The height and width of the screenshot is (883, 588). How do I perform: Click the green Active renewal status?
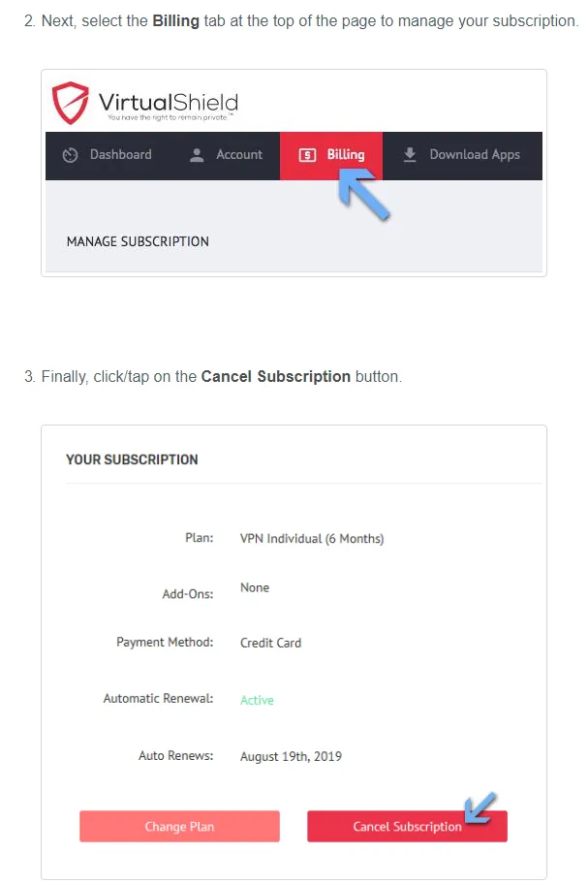[257, 700]
